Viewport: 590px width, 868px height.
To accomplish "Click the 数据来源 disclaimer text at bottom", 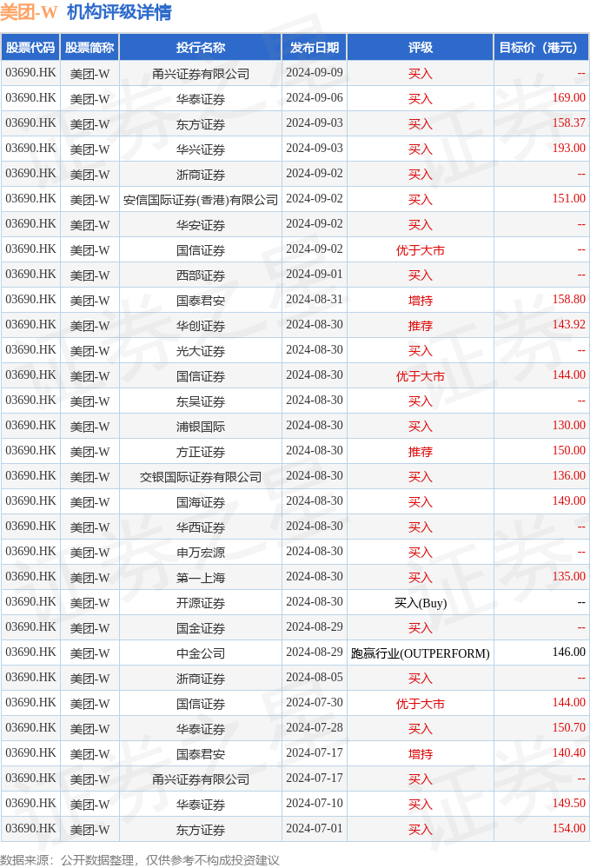I will pos(140,860).
